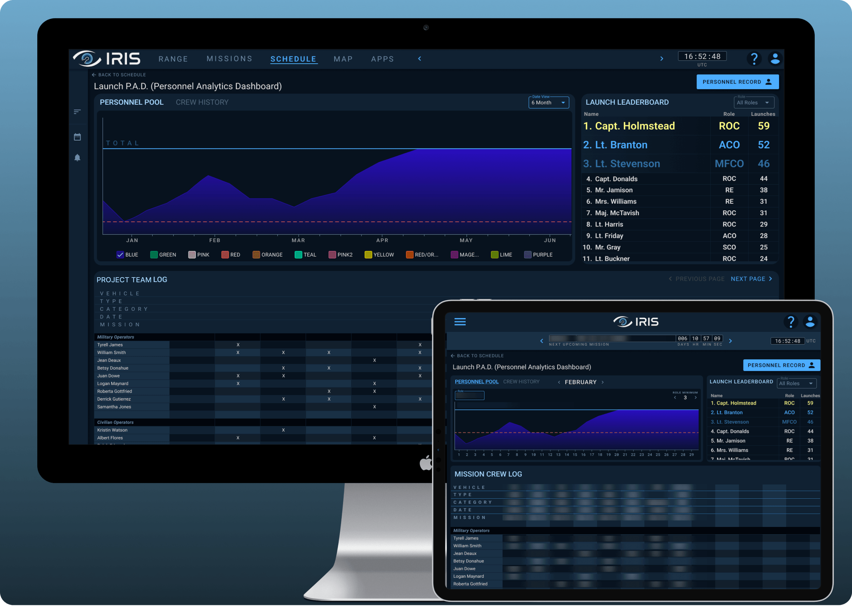Enable the GREEN series checkbox
This screenshot has height=616, width=852.
(154, 255)
